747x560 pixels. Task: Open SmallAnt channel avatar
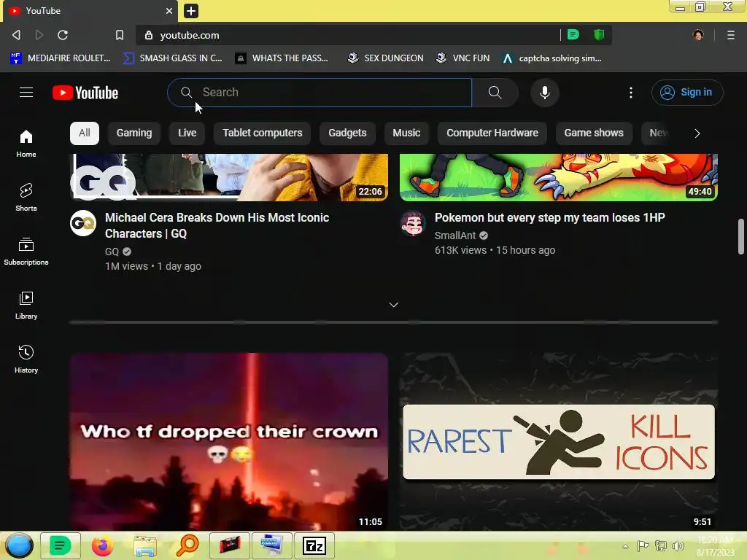(x=413, y=223)
